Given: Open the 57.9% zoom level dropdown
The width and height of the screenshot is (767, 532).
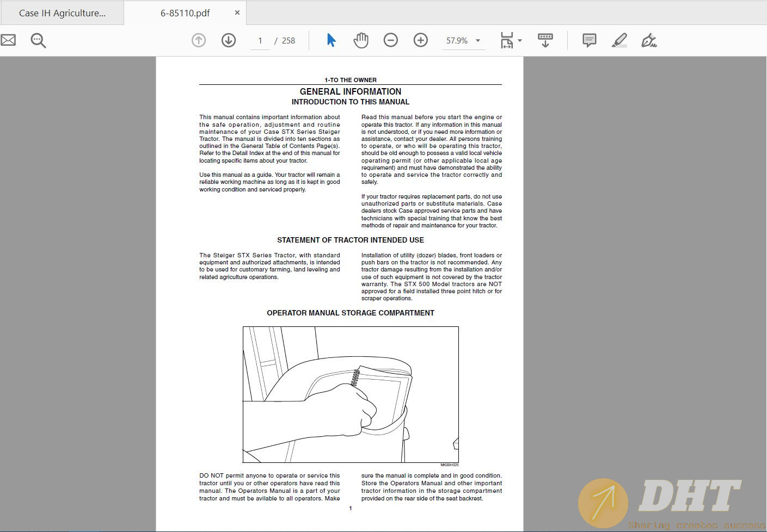Looking at the screenshot, I should click(x=463, y=41).
